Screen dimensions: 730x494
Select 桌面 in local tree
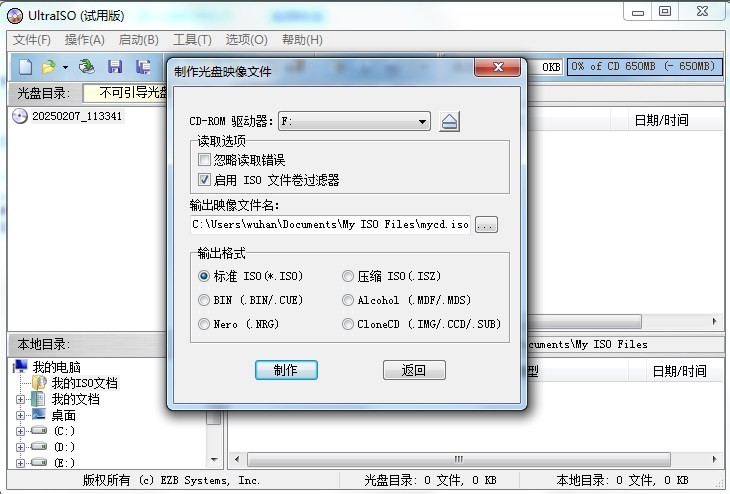(x=63, y=415)
